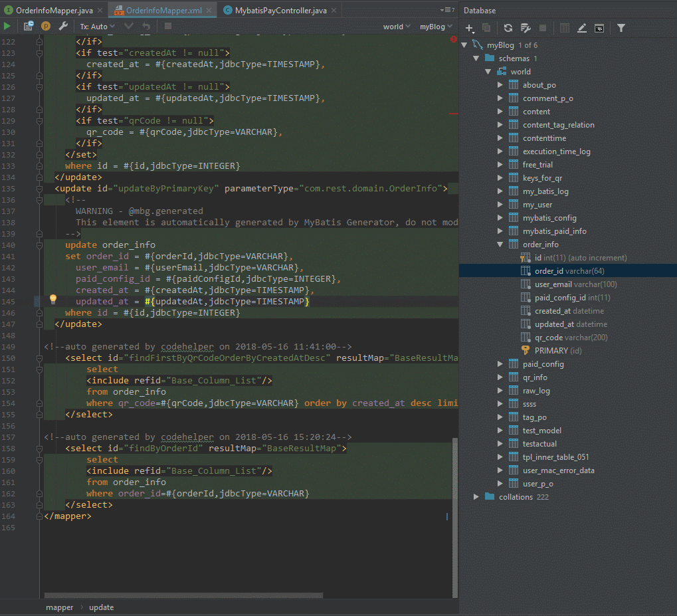
Task: Expand the paid_config table node
Action: [500, 363]
